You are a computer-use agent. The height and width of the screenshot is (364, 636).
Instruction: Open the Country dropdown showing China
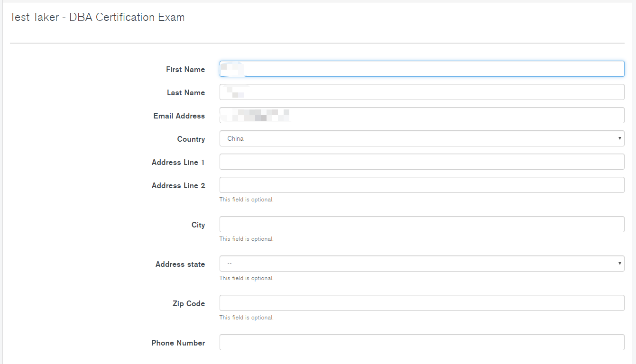tap(422, 138)
